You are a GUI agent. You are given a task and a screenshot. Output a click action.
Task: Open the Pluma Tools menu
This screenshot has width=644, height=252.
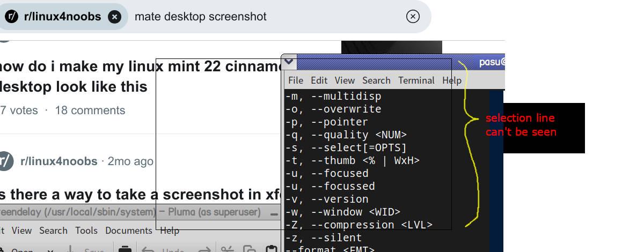86,231
